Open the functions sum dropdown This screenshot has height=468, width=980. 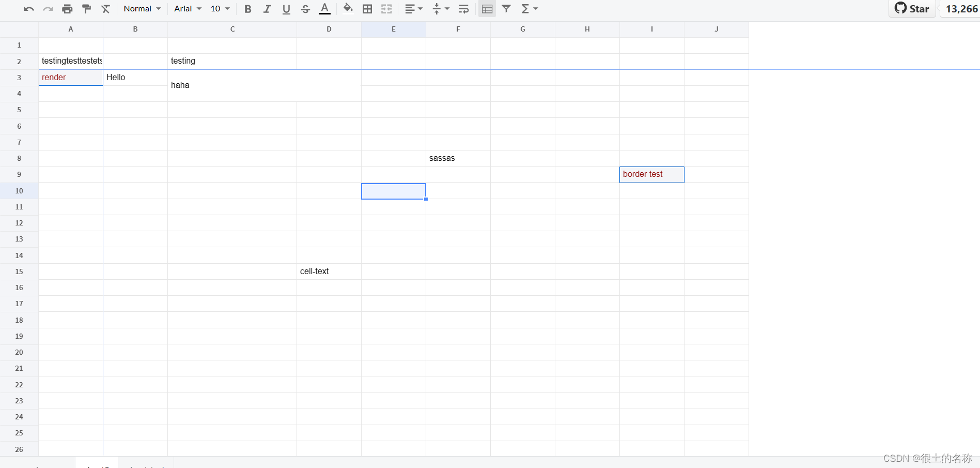[530, 9]
